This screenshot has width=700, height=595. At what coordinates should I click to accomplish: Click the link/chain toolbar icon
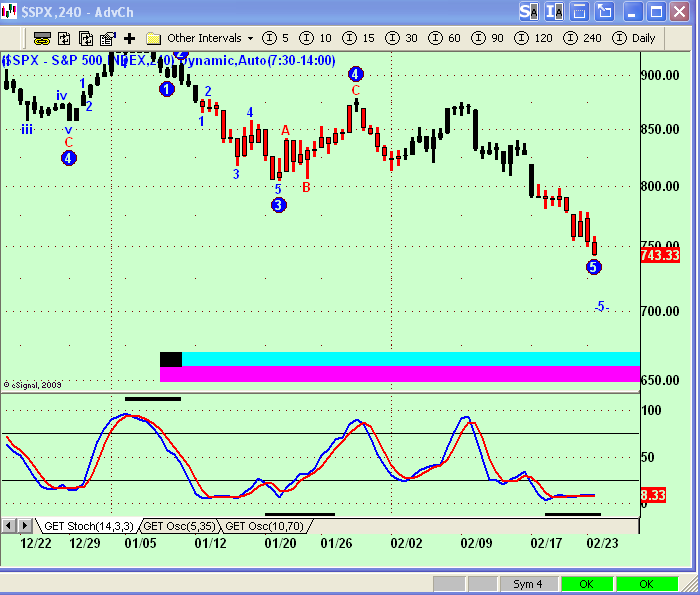pyautogui.click(x=42, y=38)
